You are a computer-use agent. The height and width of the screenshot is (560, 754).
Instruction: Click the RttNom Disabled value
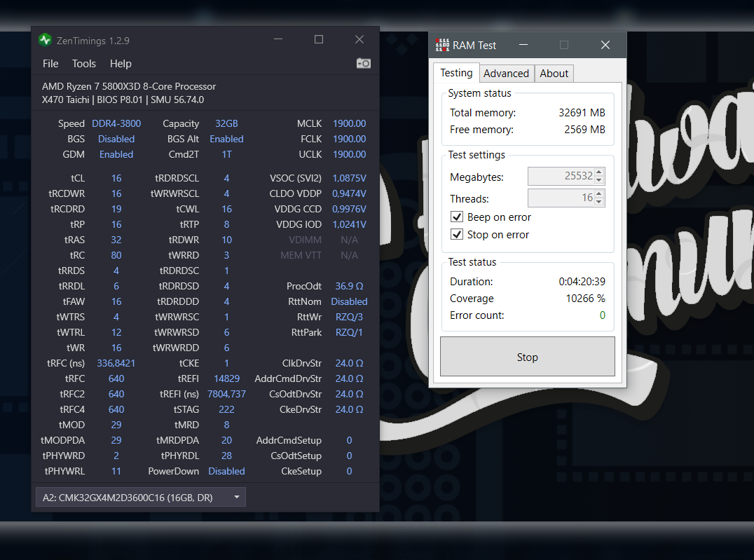coord(349,301)
